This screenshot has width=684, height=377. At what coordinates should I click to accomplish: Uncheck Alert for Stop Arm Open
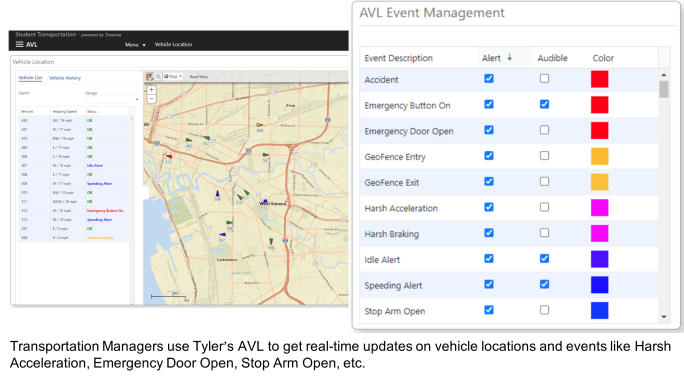pos(489,310)
